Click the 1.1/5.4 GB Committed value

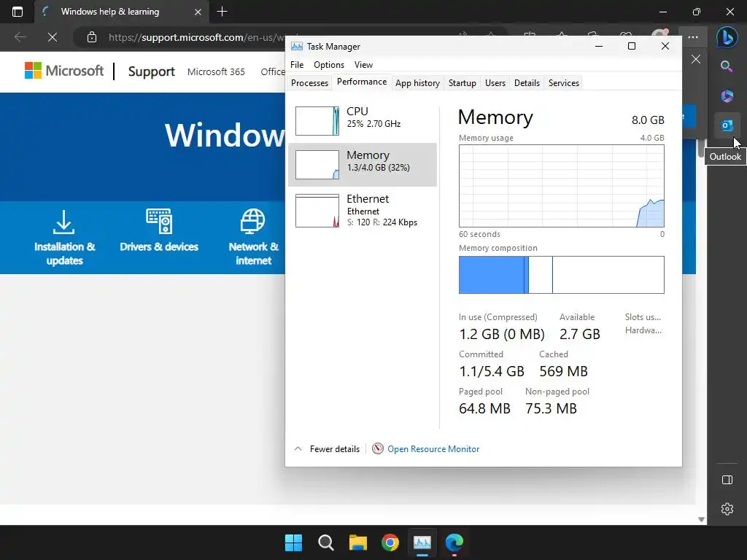pyautogui.click(x=491, y=371)
